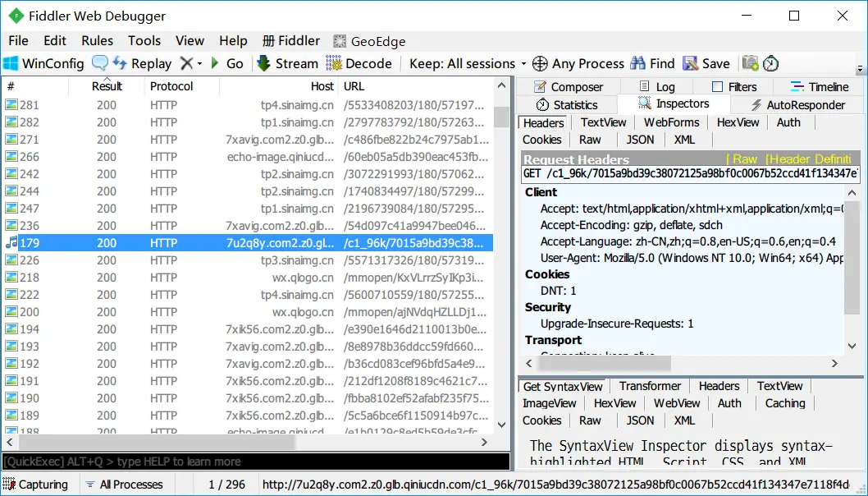The width and height of the screenshot is (868, 496).
Task: Click the timer stopwatch icon in toolbar
Action: tap(770, 63)
